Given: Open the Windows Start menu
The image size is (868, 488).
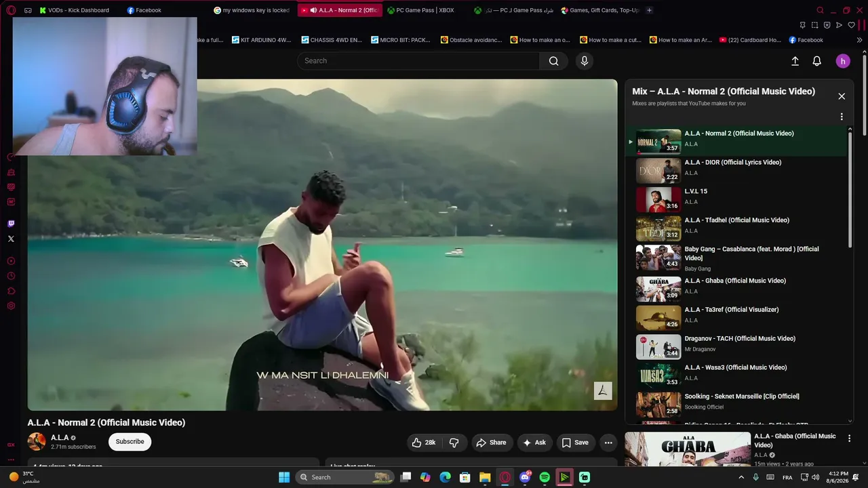Looking at the screenshot, I should [x=284, y=477].
